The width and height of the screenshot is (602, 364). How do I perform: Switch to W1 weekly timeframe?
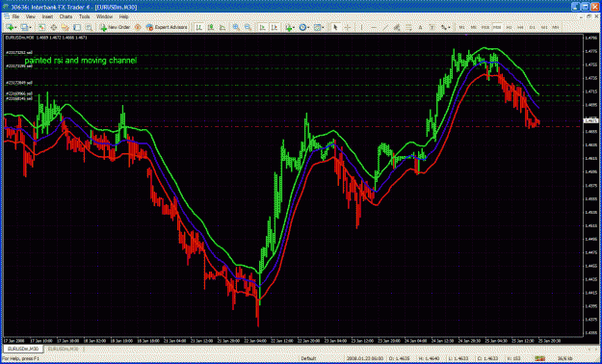tap(544, 27)
